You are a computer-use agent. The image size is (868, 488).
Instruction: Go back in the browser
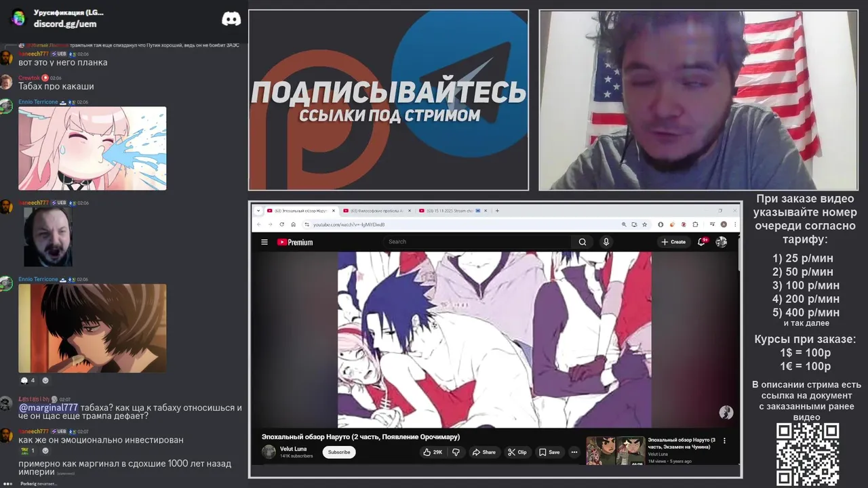pyautogui.click(x=258, y=224)
